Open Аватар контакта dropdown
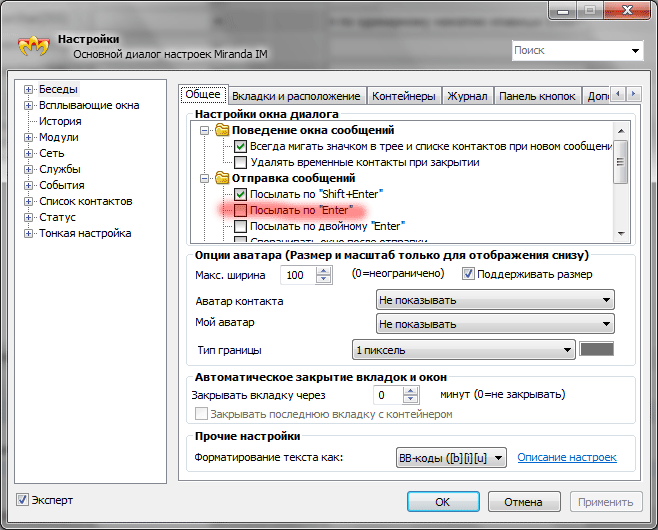Screen dimensions: 658x530 click(495, 300)
